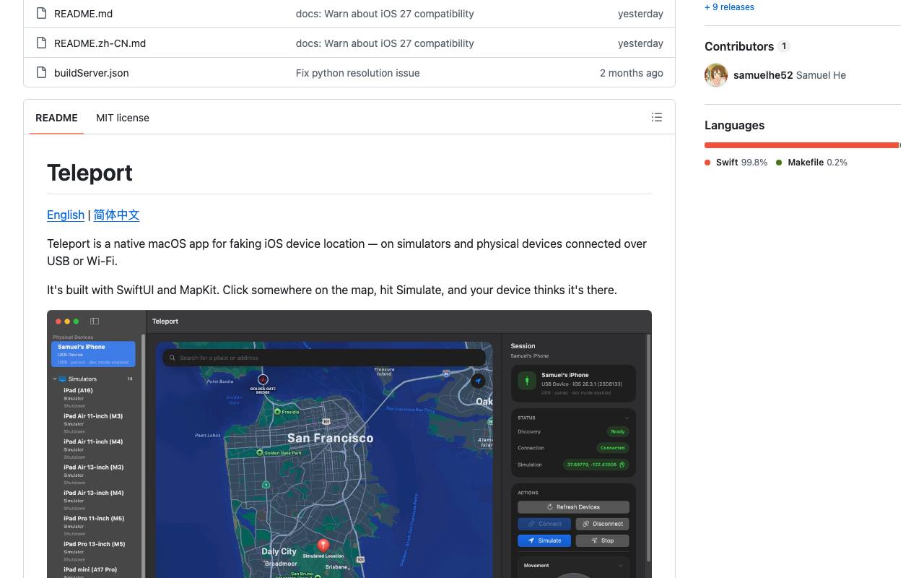Select the iPad Air 13-inch (M3) simulator

click(93, 474)
